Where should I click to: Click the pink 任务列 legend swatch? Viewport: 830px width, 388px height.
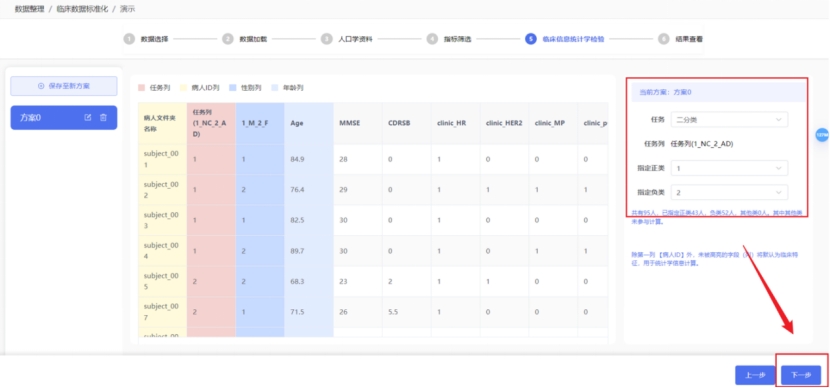[141, 88]
